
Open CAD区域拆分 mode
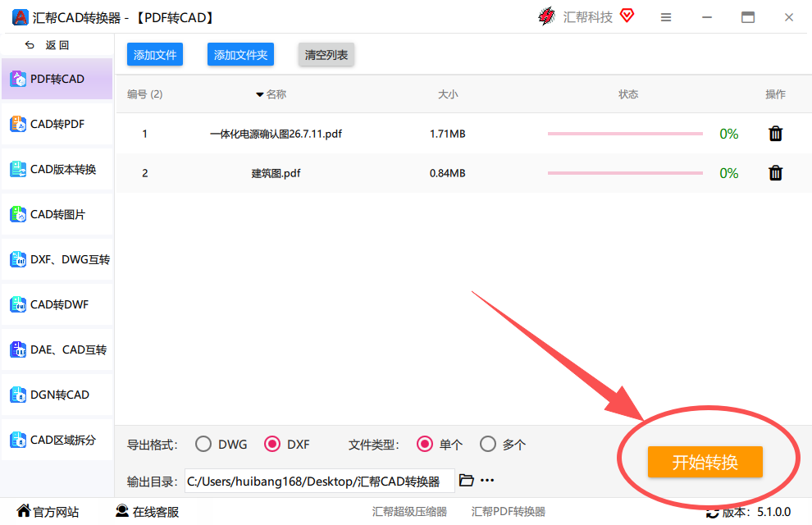(57, 440)
